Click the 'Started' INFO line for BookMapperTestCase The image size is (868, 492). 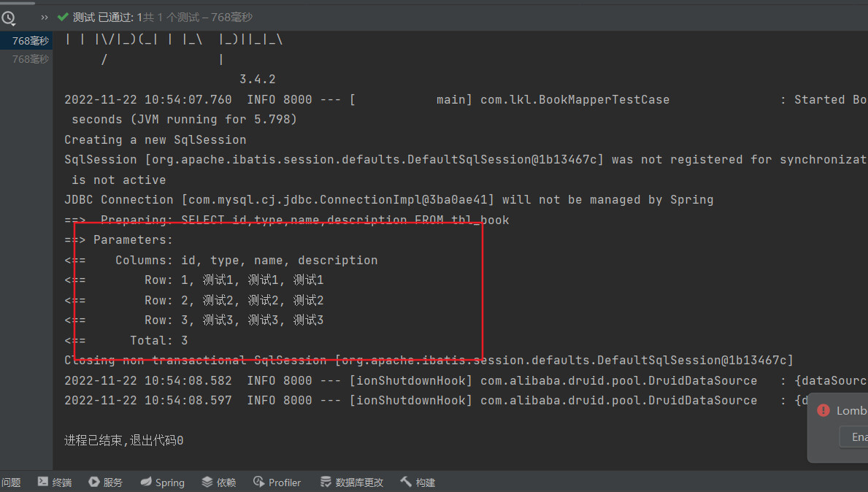click(466, 99)
